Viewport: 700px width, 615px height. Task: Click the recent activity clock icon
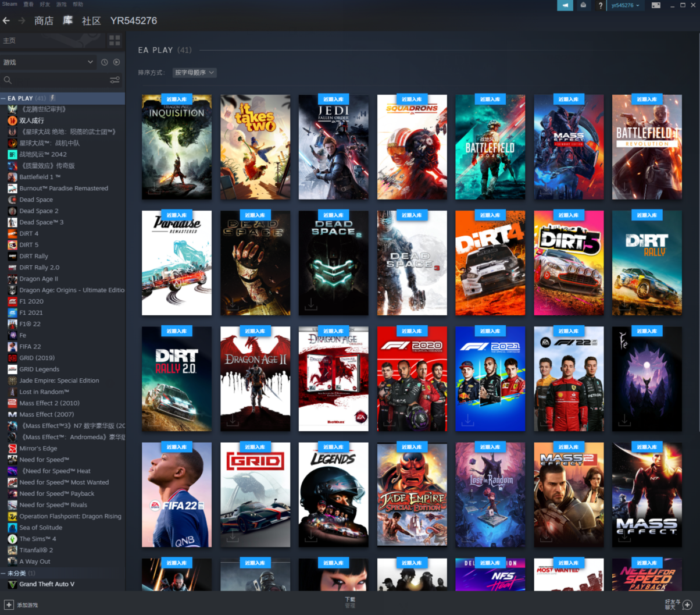(x=105, y=62)
